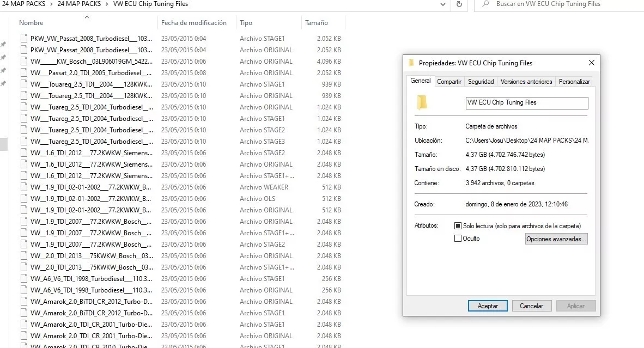644x348 pixels.
Task: Enable the 'Oculto' checkbox
Action: tap(458, 239)
